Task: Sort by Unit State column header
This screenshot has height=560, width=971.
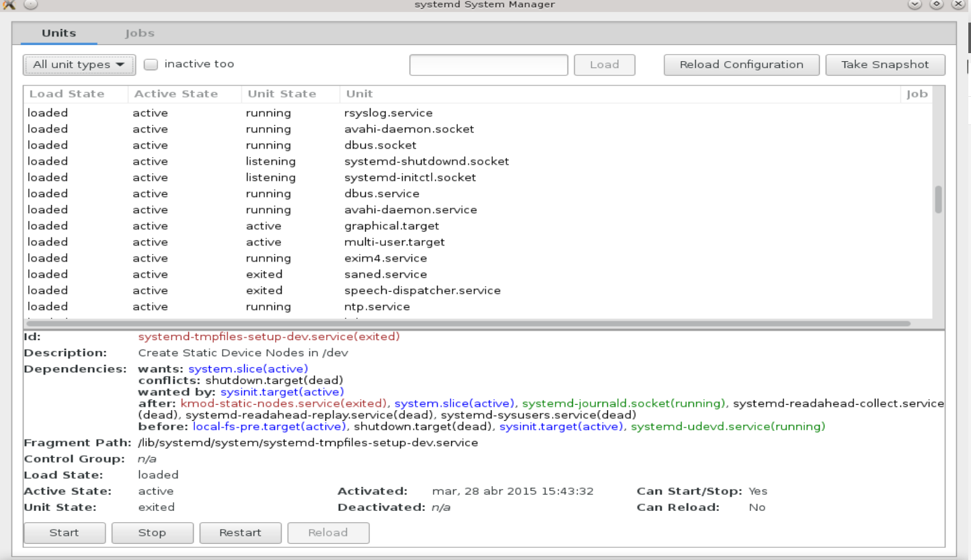Action: 290,94
